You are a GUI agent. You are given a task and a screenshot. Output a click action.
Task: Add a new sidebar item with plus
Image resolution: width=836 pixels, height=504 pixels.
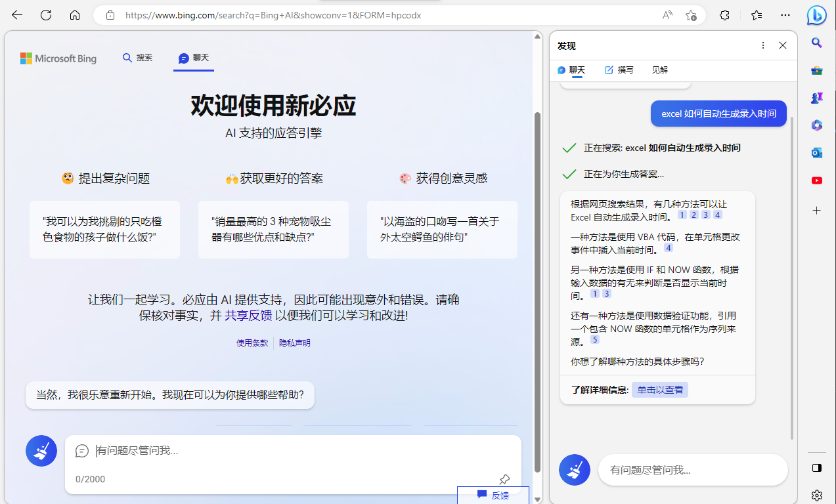click(816, 210)
